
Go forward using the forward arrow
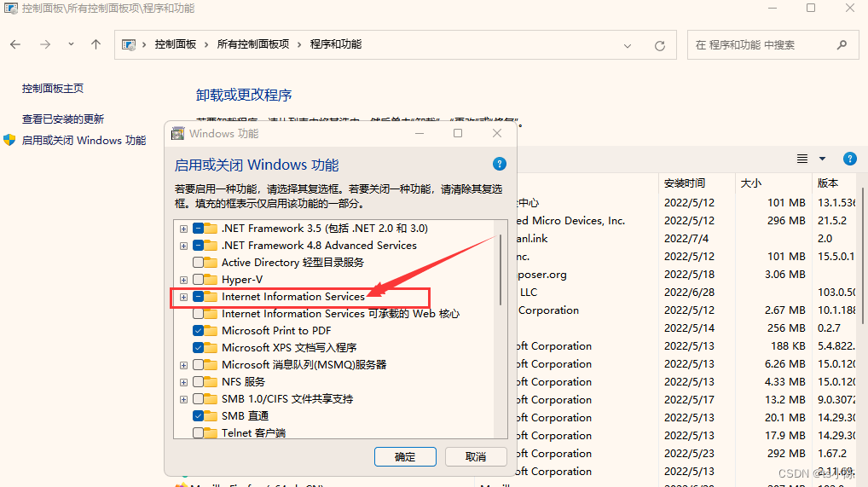45,44
